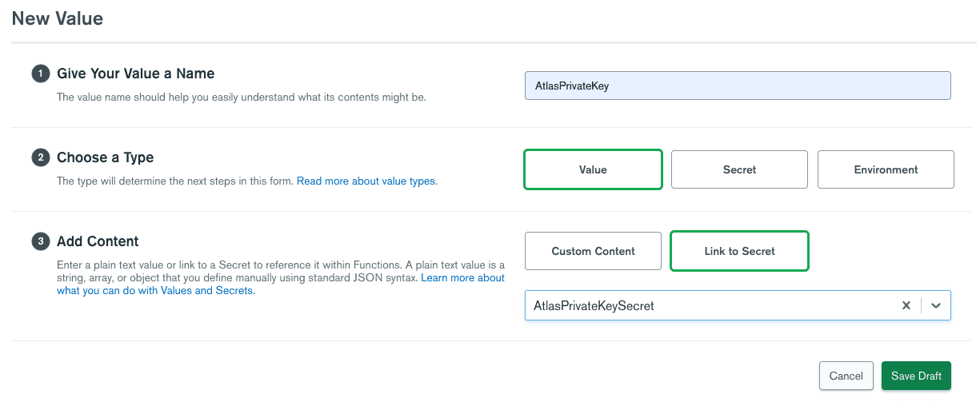Viewport: 980px width, 402px height.
Task: Expand the secret selector chevron arrow
Action: (936, 305)
